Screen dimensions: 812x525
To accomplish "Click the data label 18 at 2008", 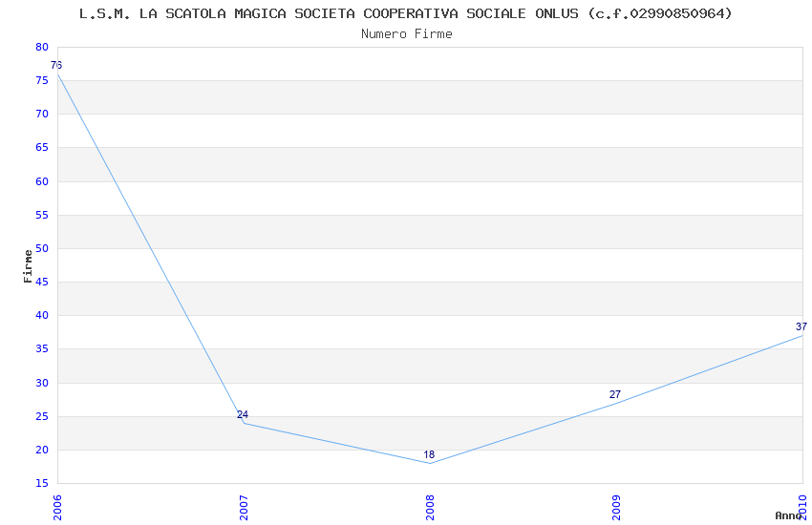I will [x=429, y=454].
